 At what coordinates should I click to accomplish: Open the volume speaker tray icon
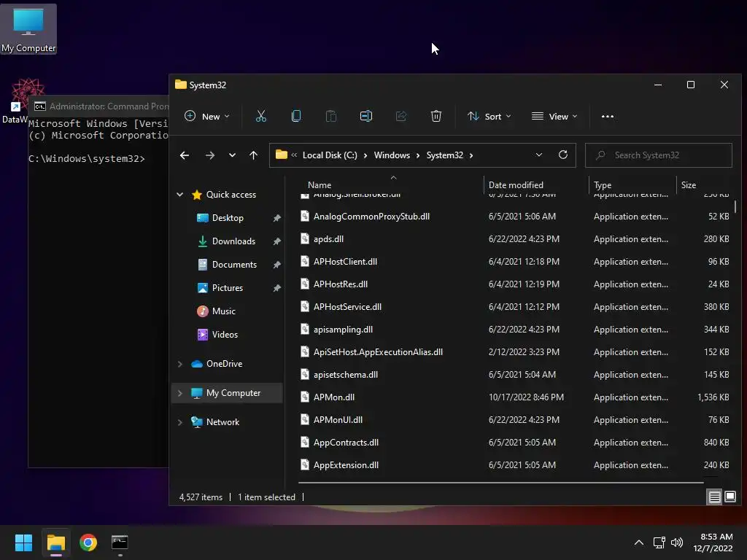(x=677, y=542)
